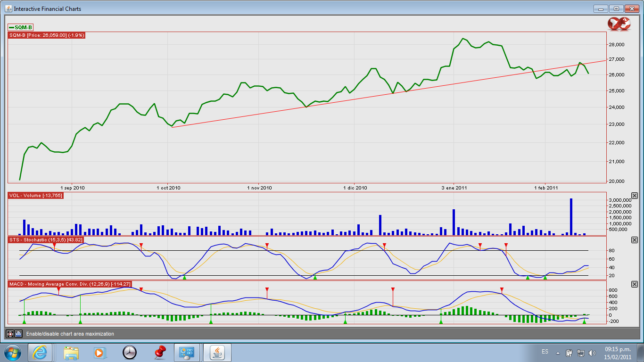Open Windows Explorer folder in taskbar

[71, 352]
